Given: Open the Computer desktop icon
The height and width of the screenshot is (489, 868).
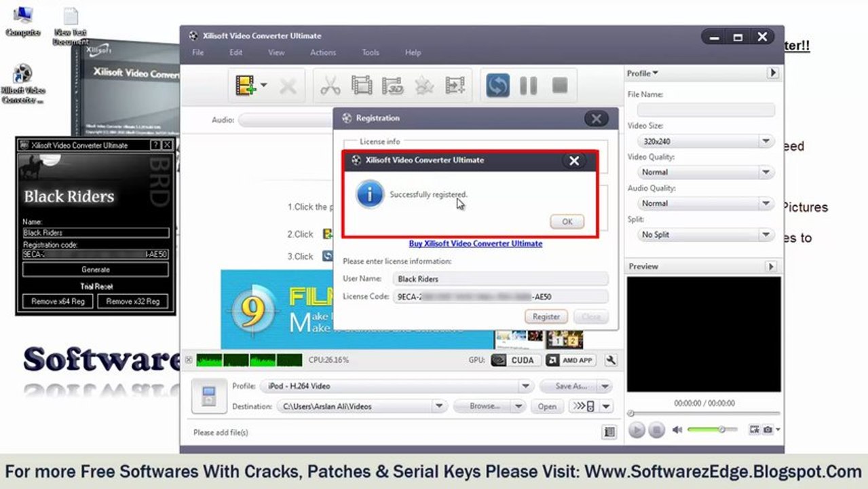Looking at the screenshot, I should pyautogui.click(x=22, y=22).
